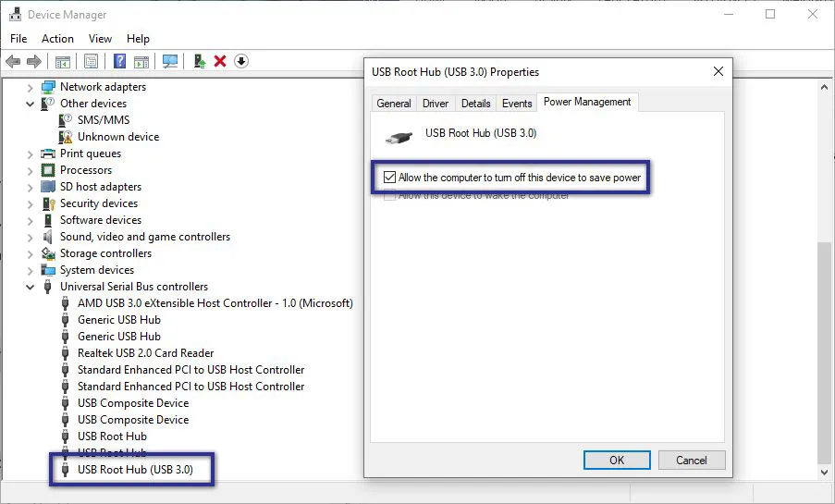Viewport: 835px width, 504px height.
Task: Uncheck Allow the computer to turn off this device
Action: 389,178
